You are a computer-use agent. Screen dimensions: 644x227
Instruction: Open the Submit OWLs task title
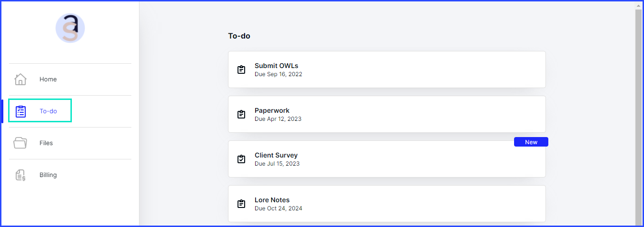coord(277,66)
